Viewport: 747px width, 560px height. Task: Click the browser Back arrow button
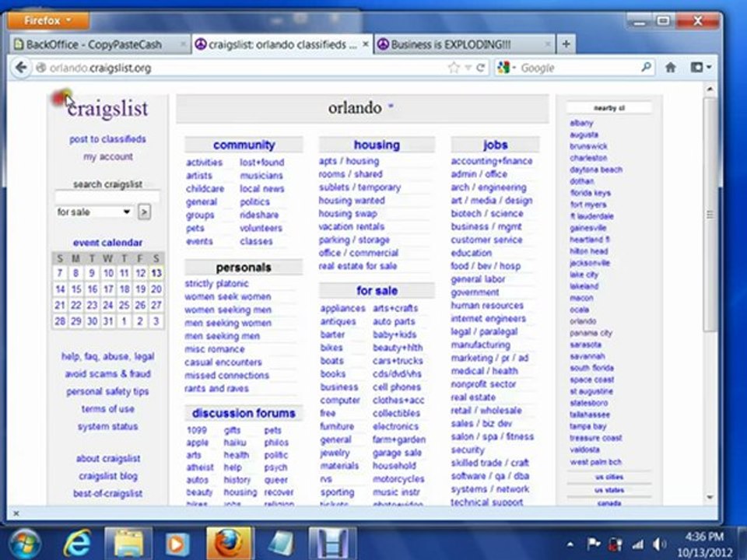coord(20,68)
